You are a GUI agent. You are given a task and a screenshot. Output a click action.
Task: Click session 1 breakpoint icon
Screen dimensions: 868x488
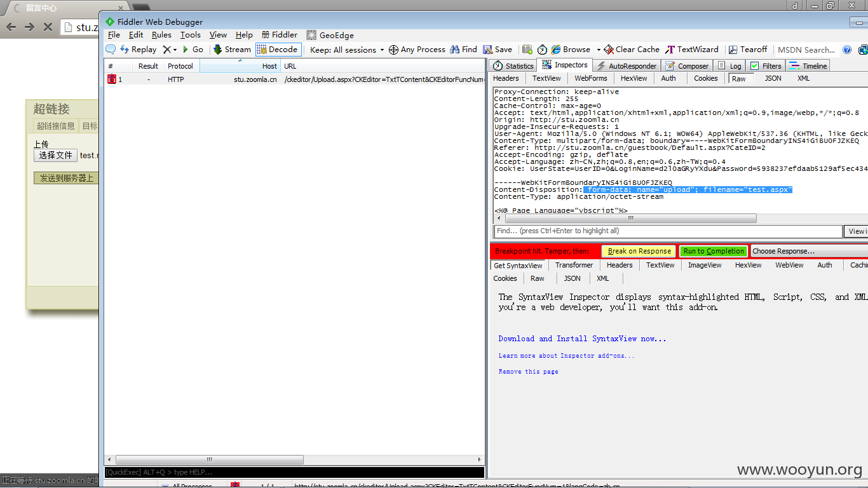click(112, 79)
